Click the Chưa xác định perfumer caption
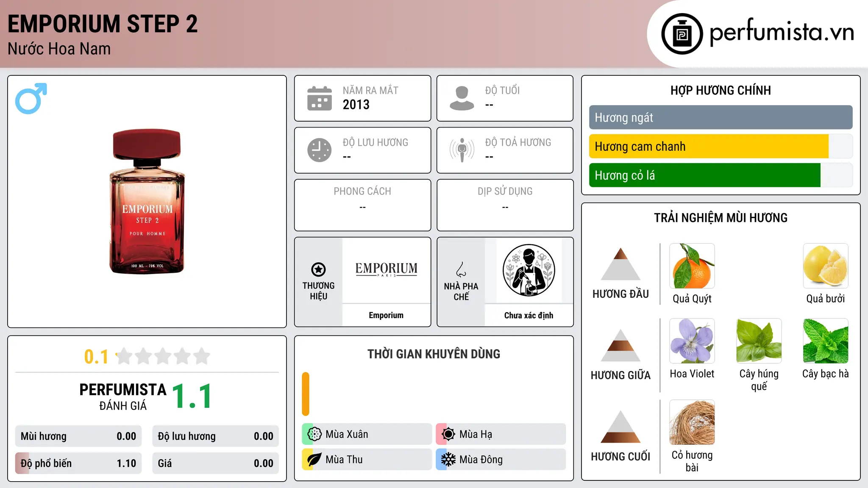Screen dimensions: 868x488 tap(529, 315)
